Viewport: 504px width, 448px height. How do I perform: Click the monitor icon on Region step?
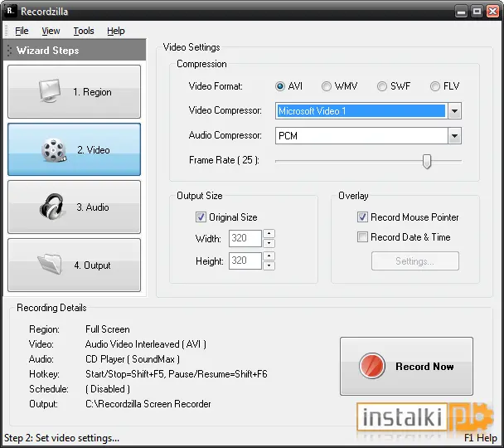click(x=50, y=91)
